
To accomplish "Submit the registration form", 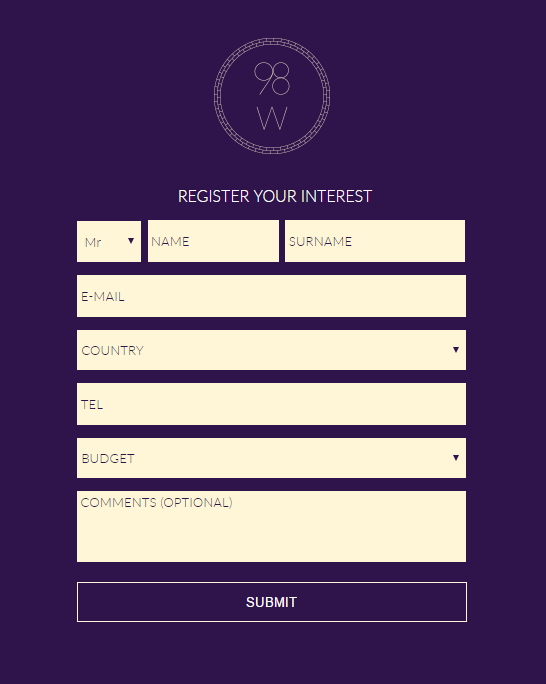I will tap(272, 602).
